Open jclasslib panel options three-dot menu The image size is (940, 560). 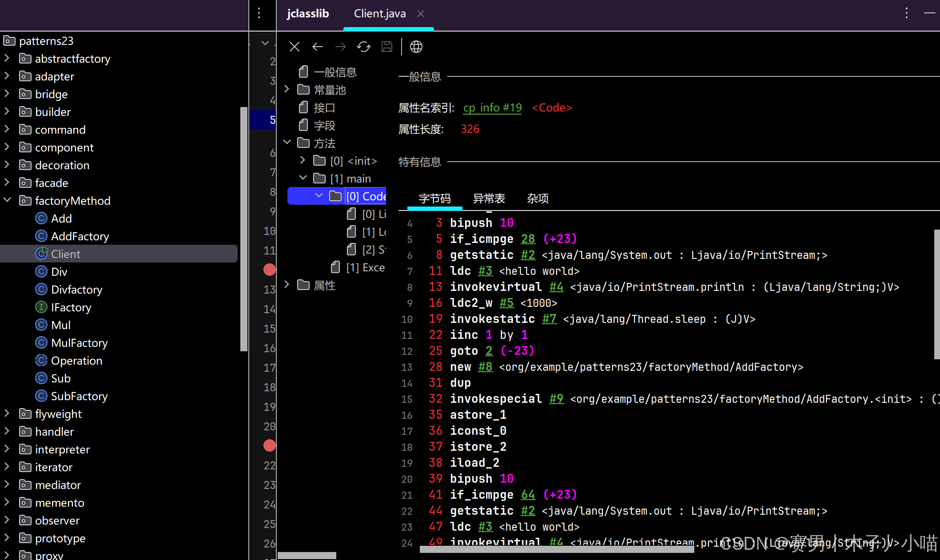906,13
